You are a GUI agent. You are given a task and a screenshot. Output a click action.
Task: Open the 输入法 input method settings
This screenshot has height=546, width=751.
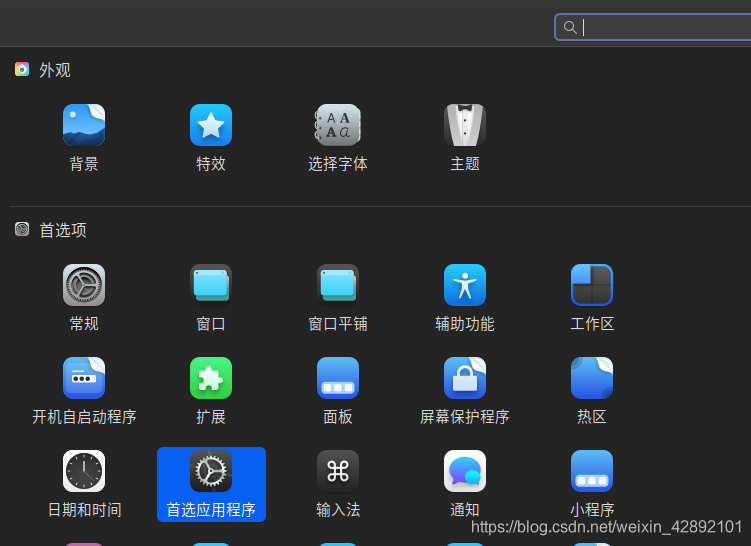pyautogui.click(x=338, y=484)
